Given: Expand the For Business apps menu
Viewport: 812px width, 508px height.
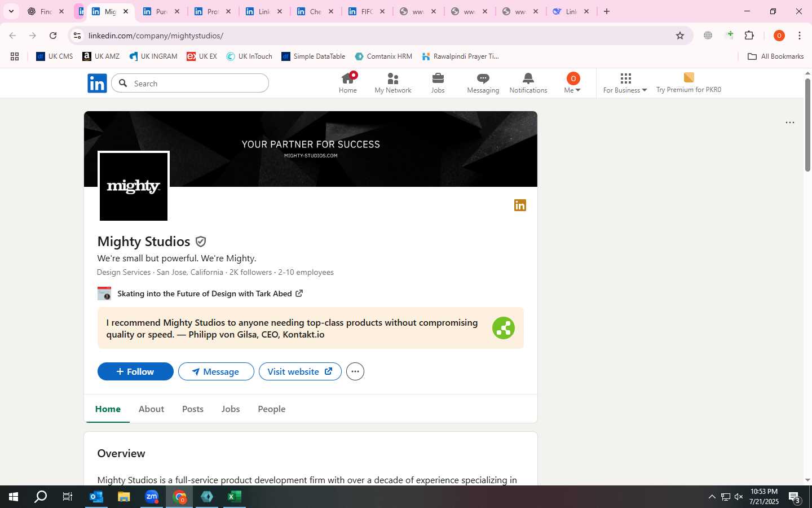Looking at the screenshot, I should click(625, 83).
